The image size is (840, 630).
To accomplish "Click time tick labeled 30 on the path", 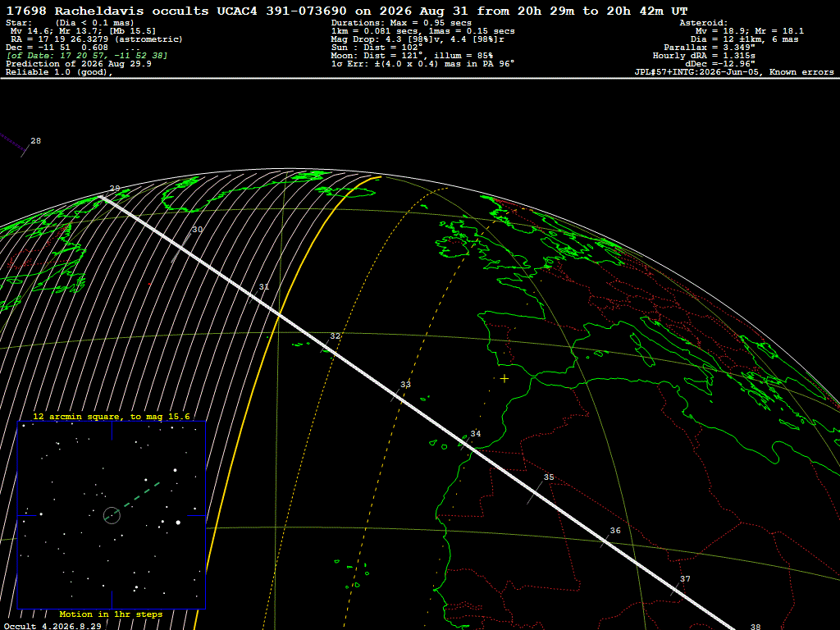I will [197, 230].
